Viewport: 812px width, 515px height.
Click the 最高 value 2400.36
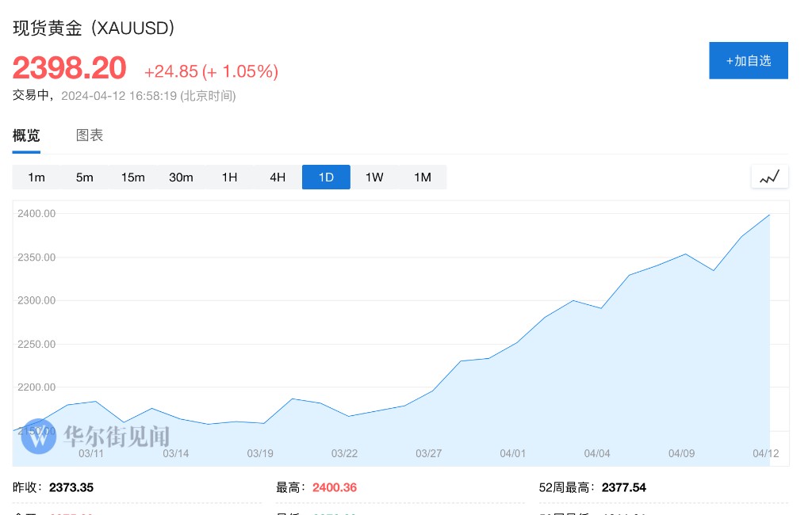(x=335, y=487)
